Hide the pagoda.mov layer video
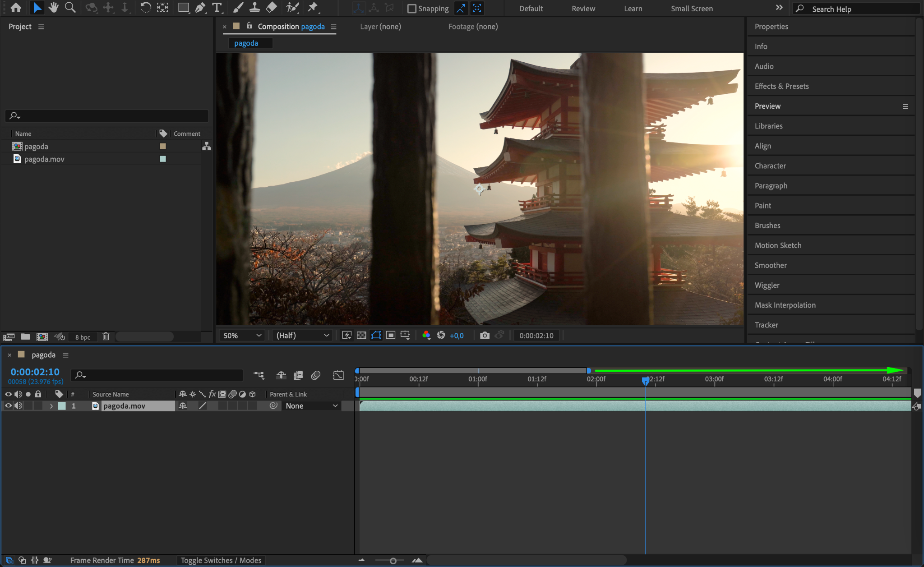Image resolution: width=924 pixels, height=567 pixels. [8, 406]
